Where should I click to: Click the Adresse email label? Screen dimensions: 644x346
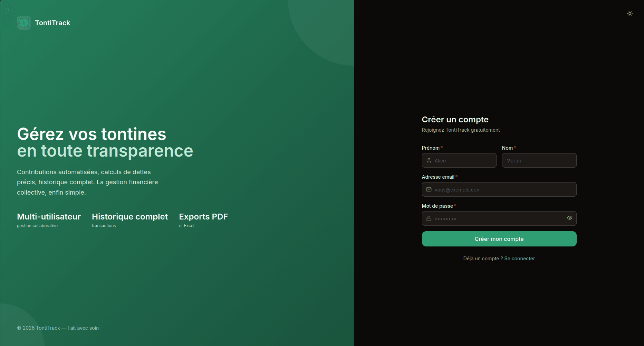pyautogui.click(x=438, y=177)
